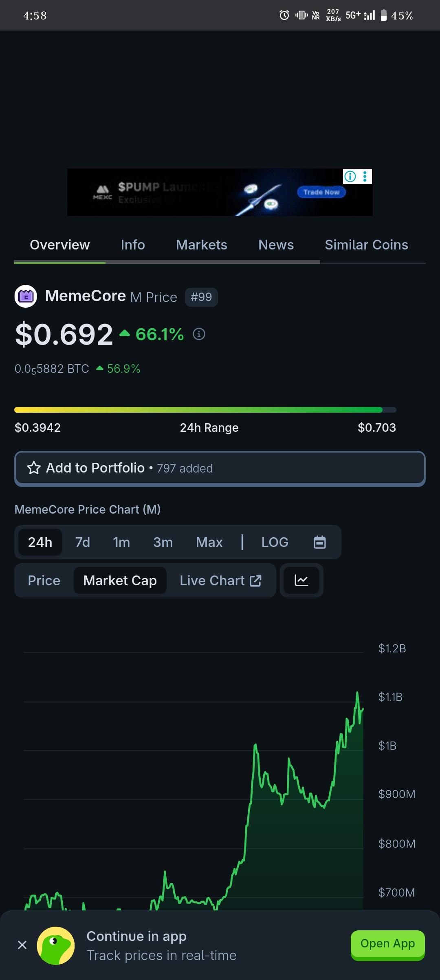Tap the star icon in Add to Portfolio
Viewport: 440px width, 980px height.
coord(34,468)
